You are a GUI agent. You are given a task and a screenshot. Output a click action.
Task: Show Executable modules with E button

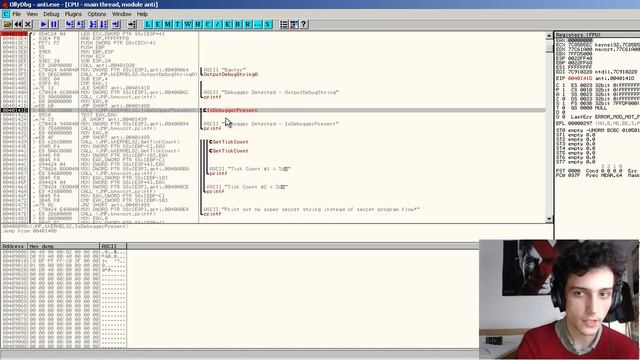158,24
